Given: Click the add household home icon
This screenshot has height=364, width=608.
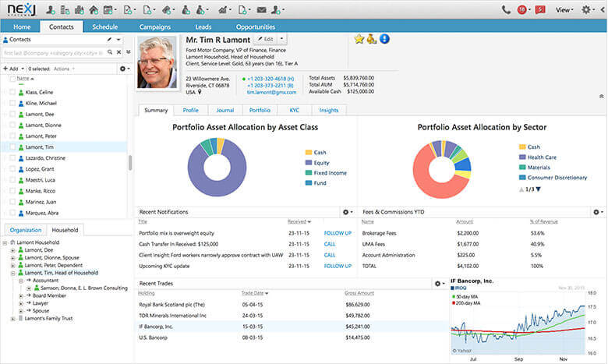Looking at the screenshot, I should [x=94, y=9].
